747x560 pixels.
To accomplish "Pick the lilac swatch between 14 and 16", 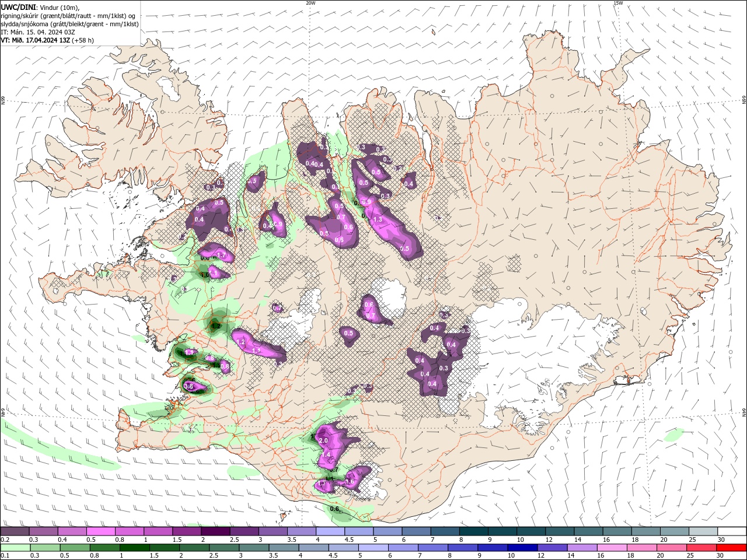I will tap(581, 548).
